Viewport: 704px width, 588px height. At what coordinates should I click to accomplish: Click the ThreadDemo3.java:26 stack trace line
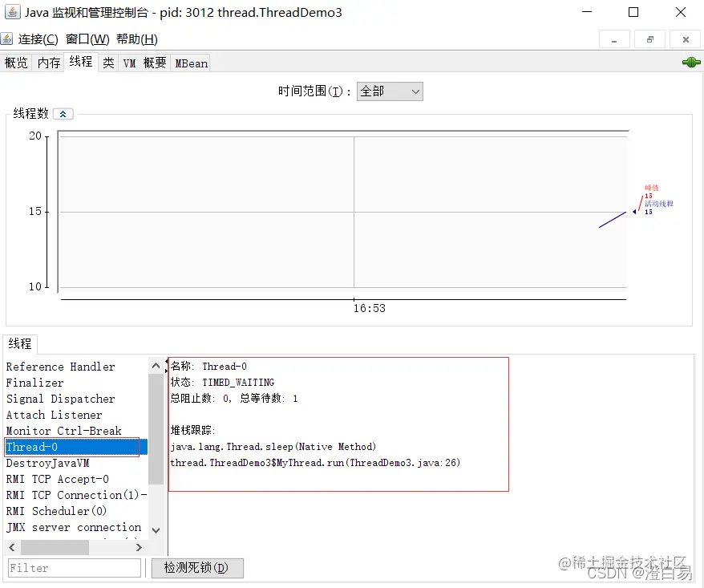(x=315, y=463)
